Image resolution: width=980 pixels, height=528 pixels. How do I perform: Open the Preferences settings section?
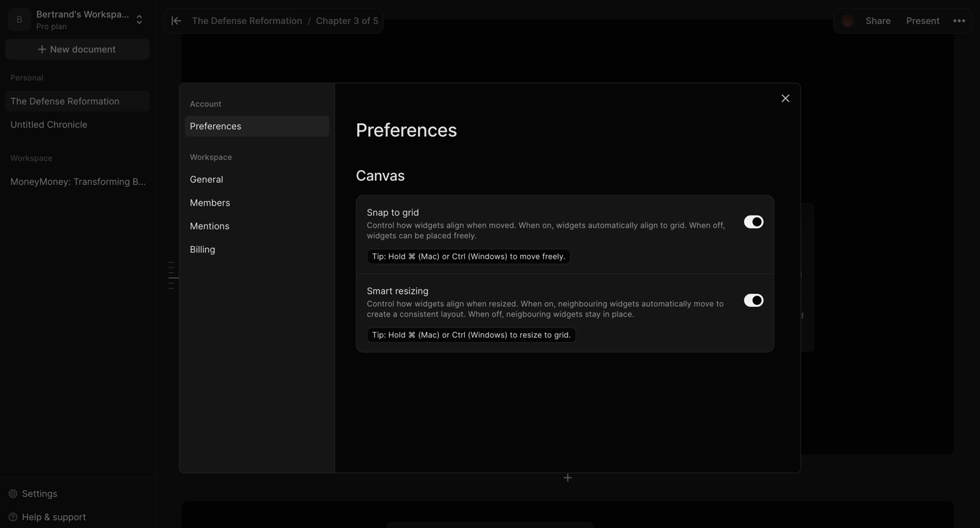click(257, 126)
